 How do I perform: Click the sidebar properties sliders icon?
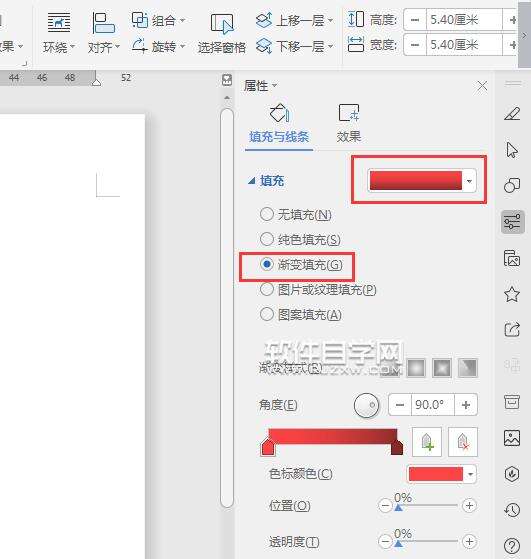tap(512, 222)
